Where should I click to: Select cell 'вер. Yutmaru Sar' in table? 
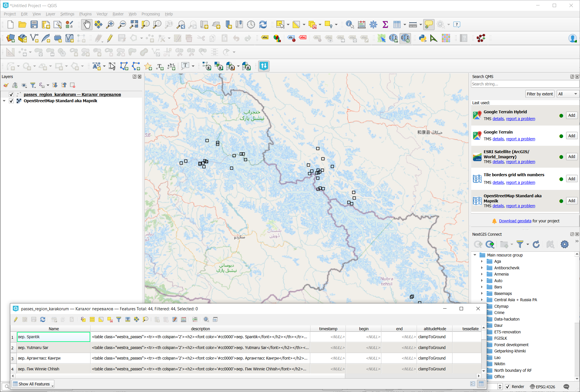[x=54, y=348]
